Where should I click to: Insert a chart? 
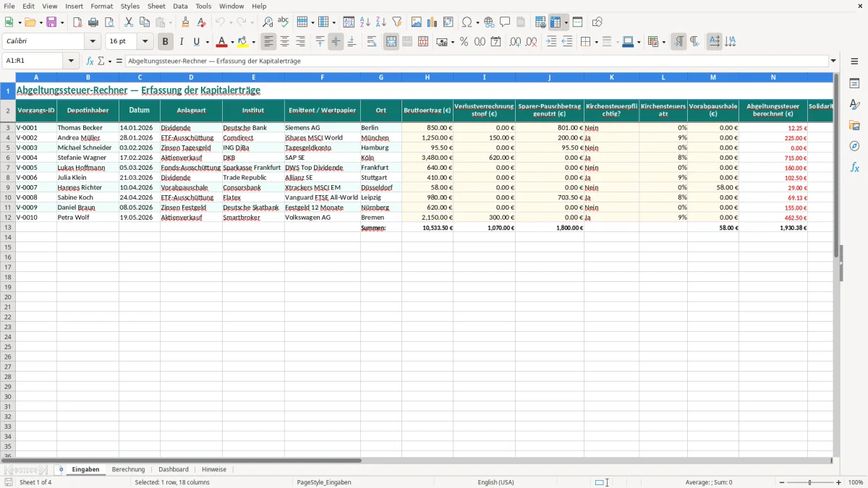[433, 22]
